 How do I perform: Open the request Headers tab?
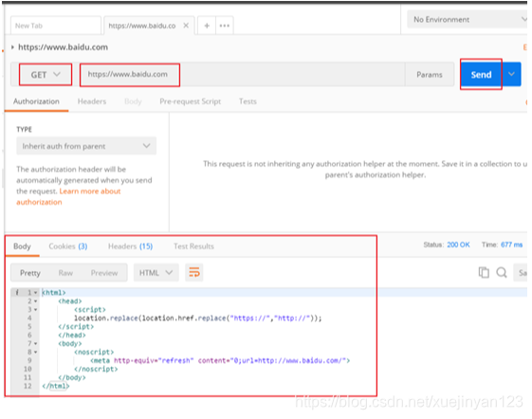point(92,101)
